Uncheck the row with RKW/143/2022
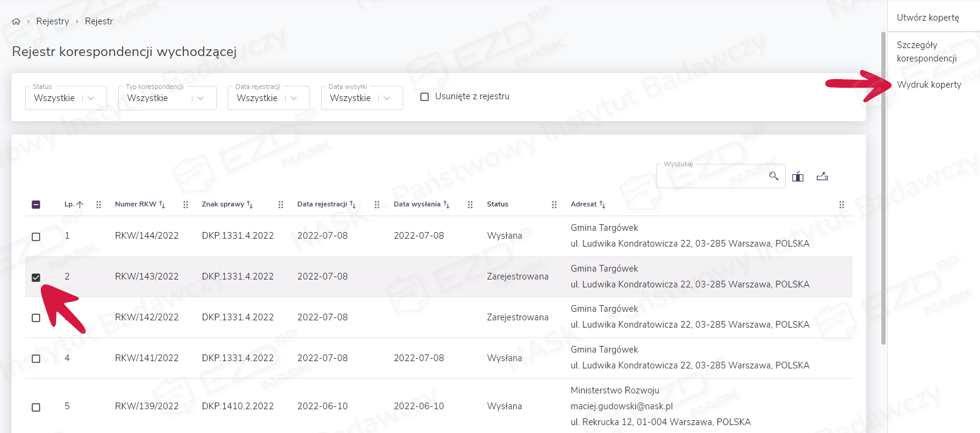 [x=36, y=277]
